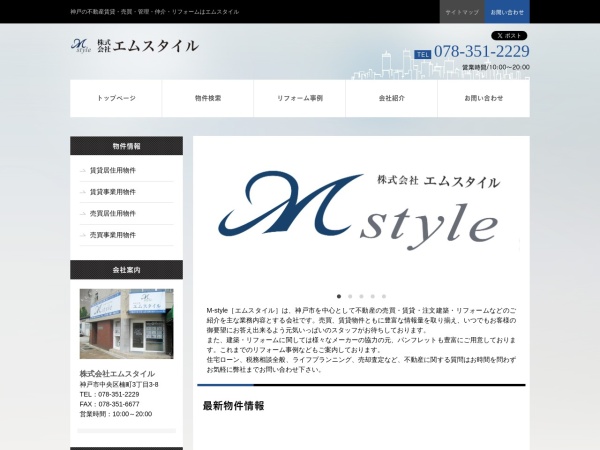This screenshot has width=600, height=450.
Task: Select the third slideshow dot indicator
Action: (361, 296)
